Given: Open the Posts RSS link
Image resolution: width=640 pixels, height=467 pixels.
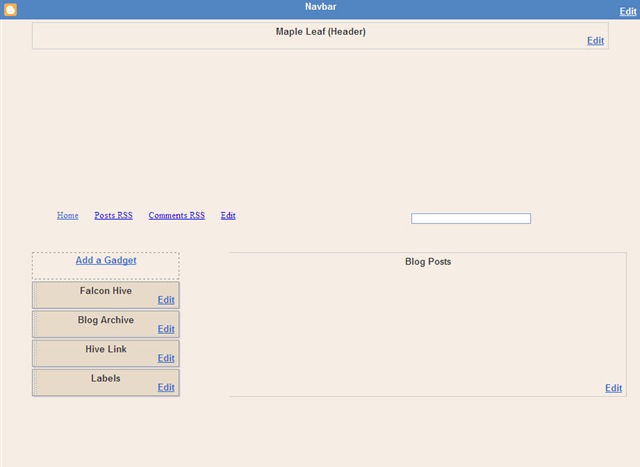Looking at the screenshot, I should pyautogui.click(x=113, y=215).
